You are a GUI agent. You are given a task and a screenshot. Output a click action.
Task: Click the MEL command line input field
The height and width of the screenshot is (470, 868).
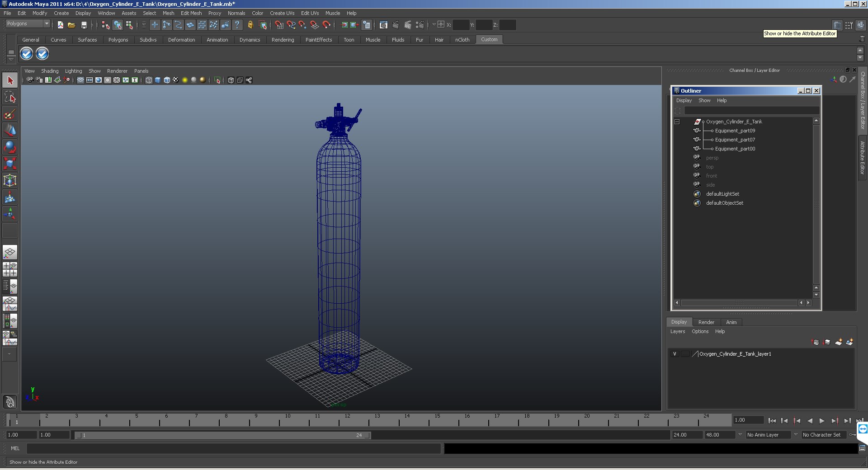[x=234, y=448]
